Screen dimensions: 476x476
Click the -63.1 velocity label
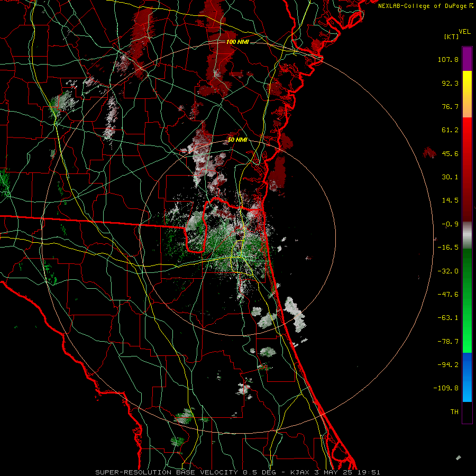pos(448,318)
